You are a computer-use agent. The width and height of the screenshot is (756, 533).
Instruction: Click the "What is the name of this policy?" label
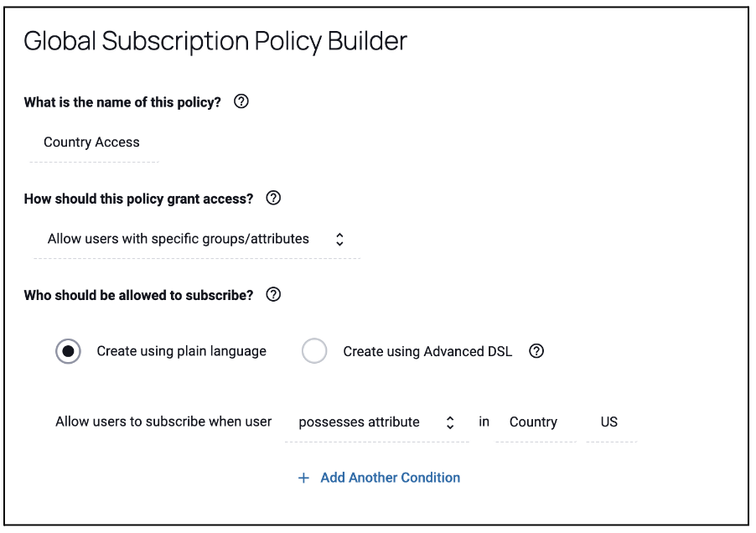(x=122, y=102)
